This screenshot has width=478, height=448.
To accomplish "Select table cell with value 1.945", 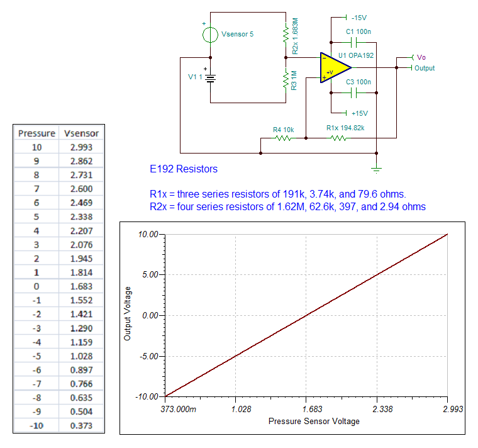I will [x=81, y=259].
